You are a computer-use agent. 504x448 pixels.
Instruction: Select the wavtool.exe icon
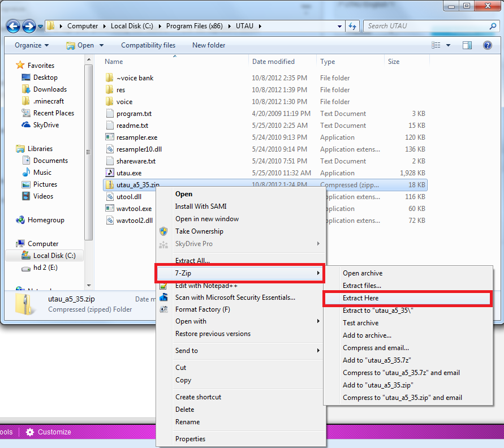click(x=110, y=208)
